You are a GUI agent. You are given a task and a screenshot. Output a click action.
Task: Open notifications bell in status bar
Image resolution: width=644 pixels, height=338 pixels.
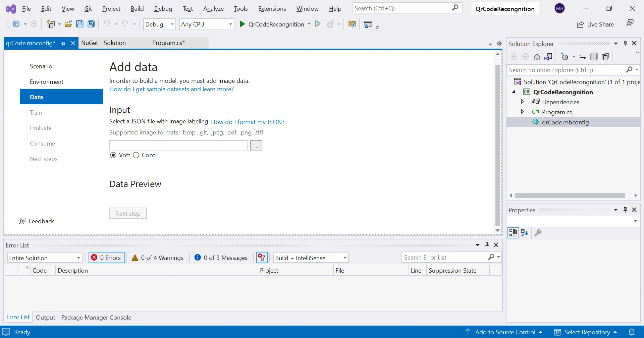[632, 332]
